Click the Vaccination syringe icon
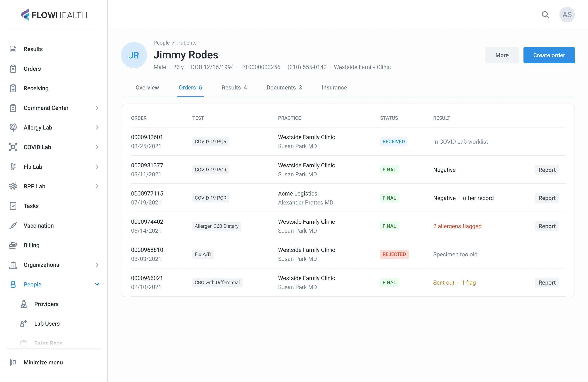This screenshot has width=588, height=382. click(13, 226)
